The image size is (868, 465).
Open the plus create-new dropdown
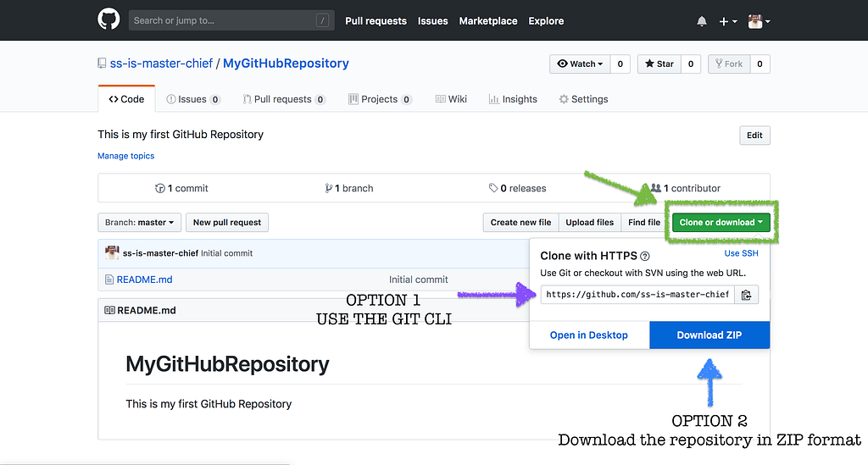pyautogui.click(x=727, y=21)
